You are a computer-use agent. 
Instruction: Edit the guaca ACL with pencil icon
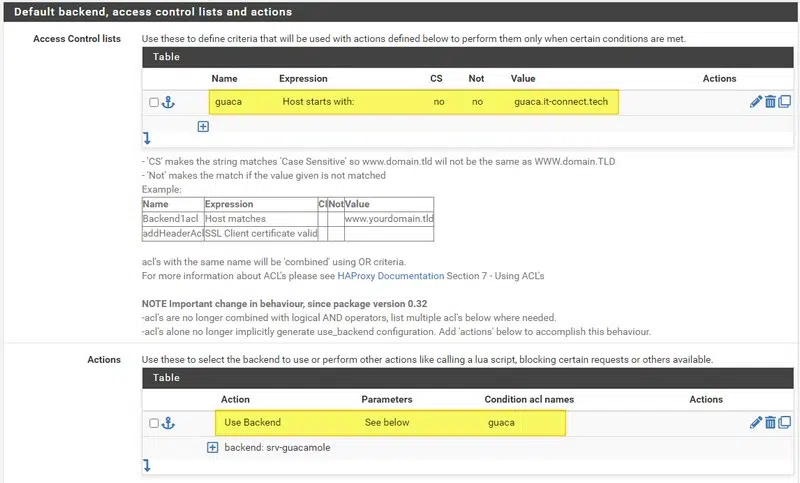coord(756,101)
